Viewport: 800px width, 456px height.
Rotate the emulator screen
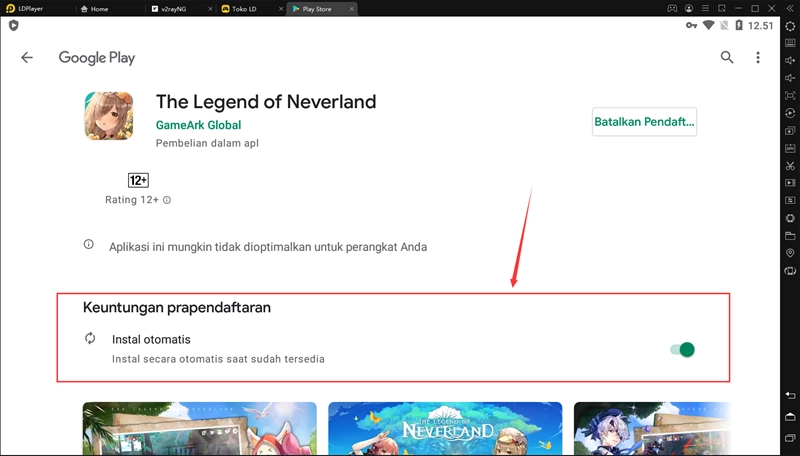click(790, 271)
